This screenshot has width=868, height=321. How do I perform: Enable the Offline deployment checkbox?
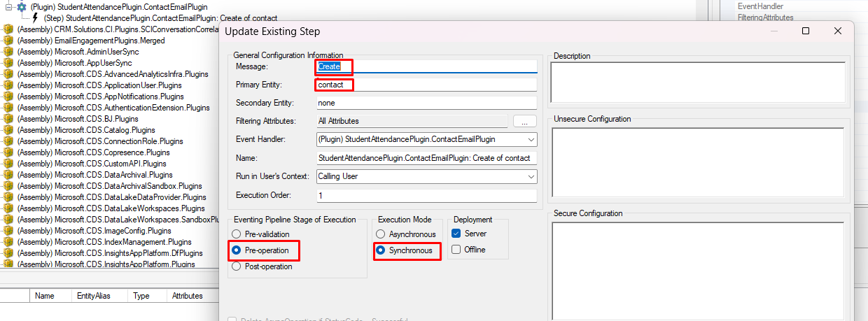[456, 250]
